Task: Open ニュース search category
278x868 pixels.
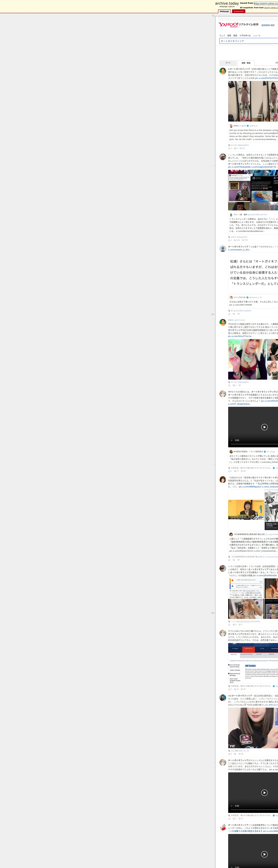Action: coord(257,35)
